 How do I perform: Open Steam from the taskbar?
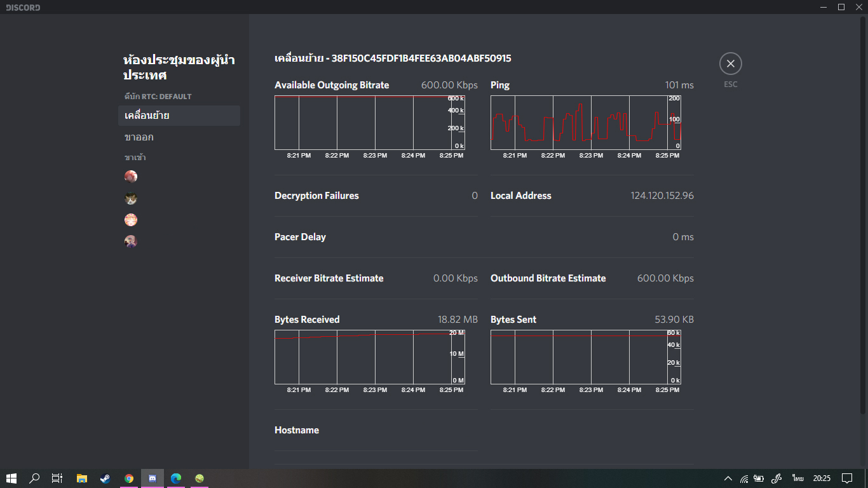click(105, 478)
